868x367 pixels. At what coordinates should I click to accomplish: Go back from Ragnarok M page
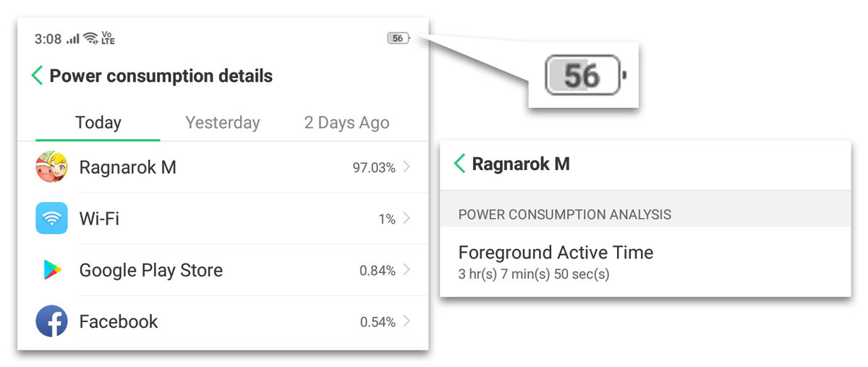point(459,164)
